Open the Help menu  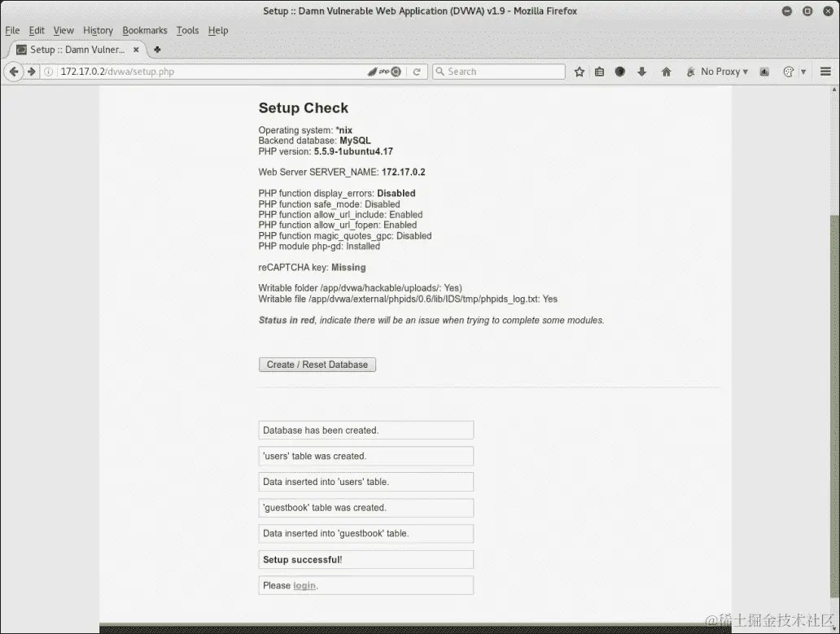tap(218, 31)
